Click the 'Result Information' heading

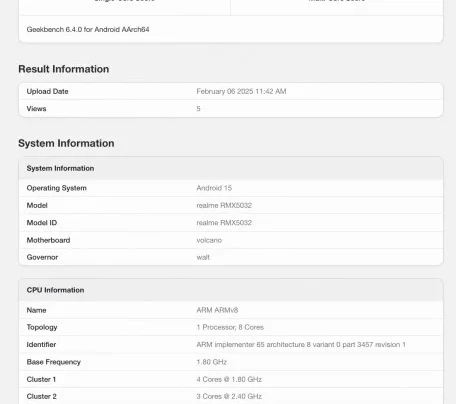[x=64, y=69]
